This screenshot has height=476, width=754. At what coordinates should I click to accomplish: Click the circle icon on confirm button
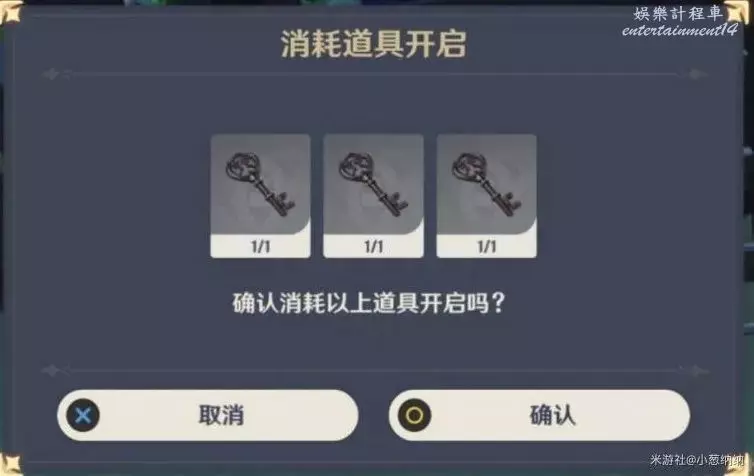[414, 415]
